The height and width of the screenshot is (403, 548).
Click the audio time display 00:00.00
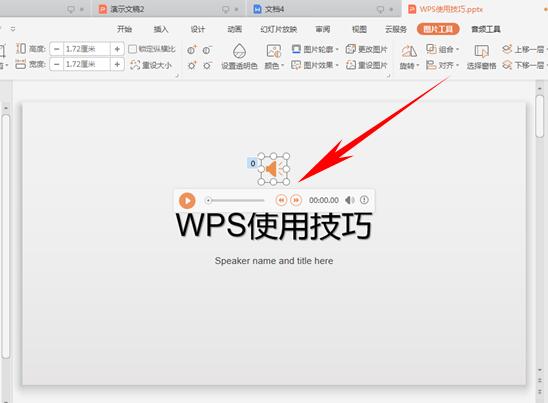click(x=324, y=200)
